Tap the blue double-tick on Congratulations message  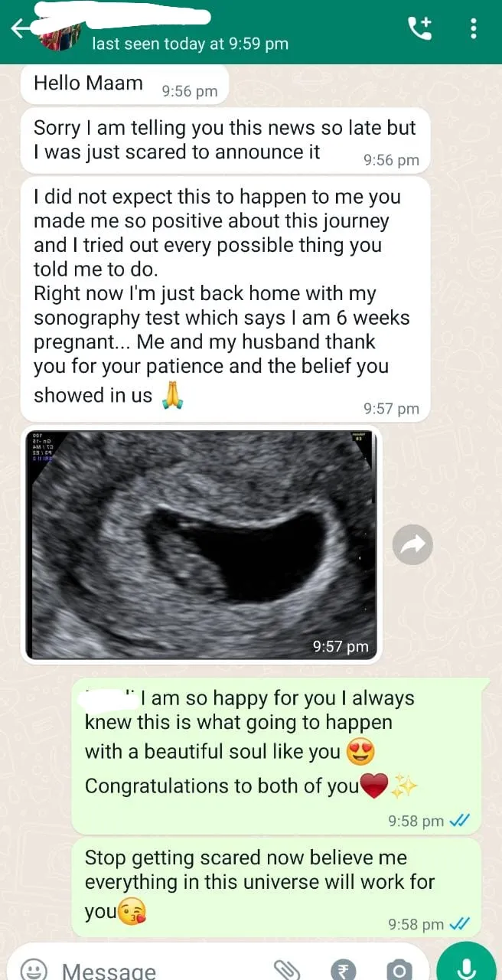click(459, 821)
